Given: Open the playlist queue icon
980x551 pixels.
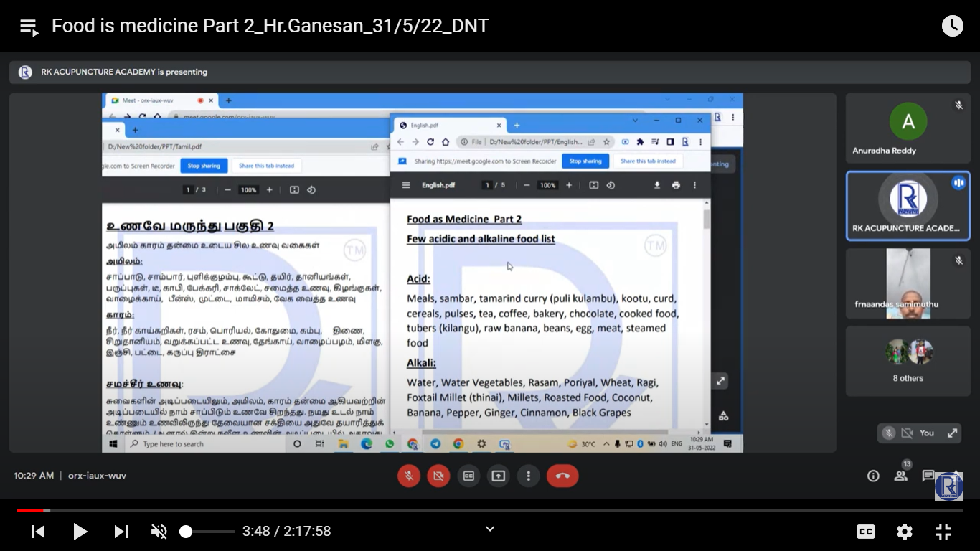Looking at the screenshot, I should click(29, 27).
